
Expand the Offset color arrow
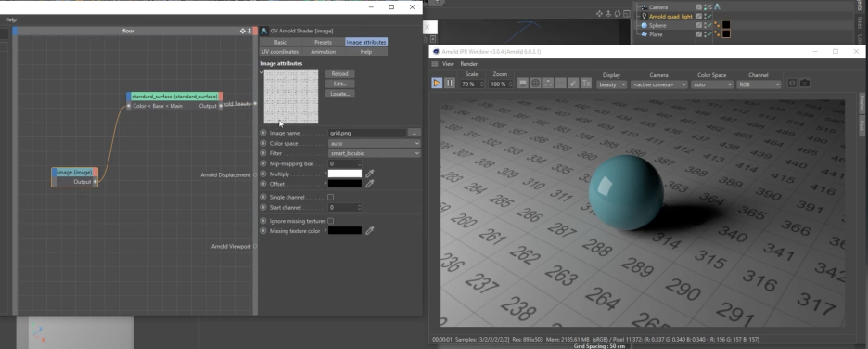(325, 184)
